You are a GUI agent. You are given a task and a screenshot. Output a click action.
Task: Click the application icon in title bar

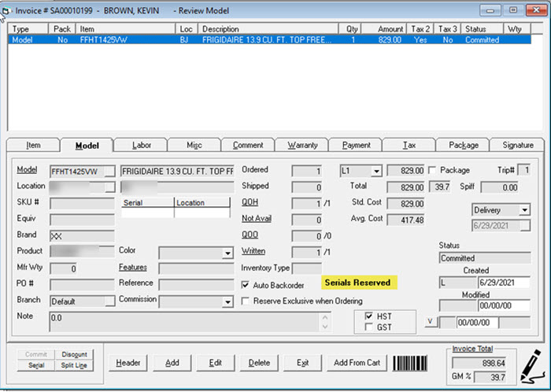[6, 11]
